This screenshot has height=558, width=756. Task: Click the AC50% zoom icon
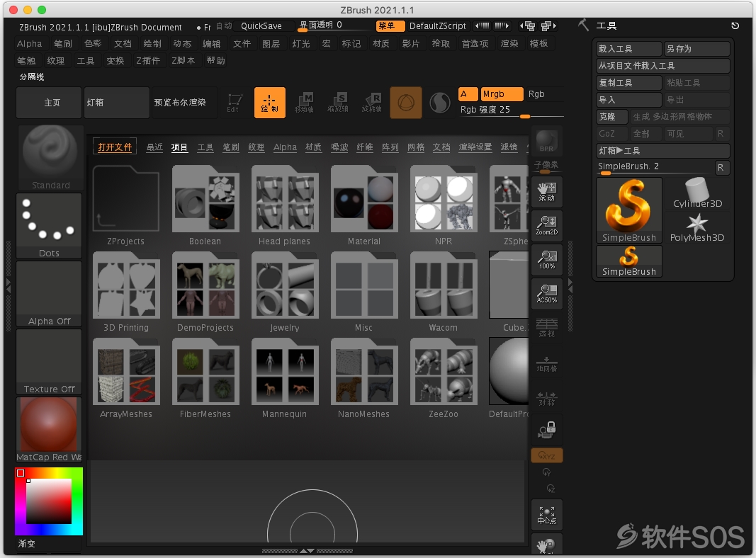547,293
